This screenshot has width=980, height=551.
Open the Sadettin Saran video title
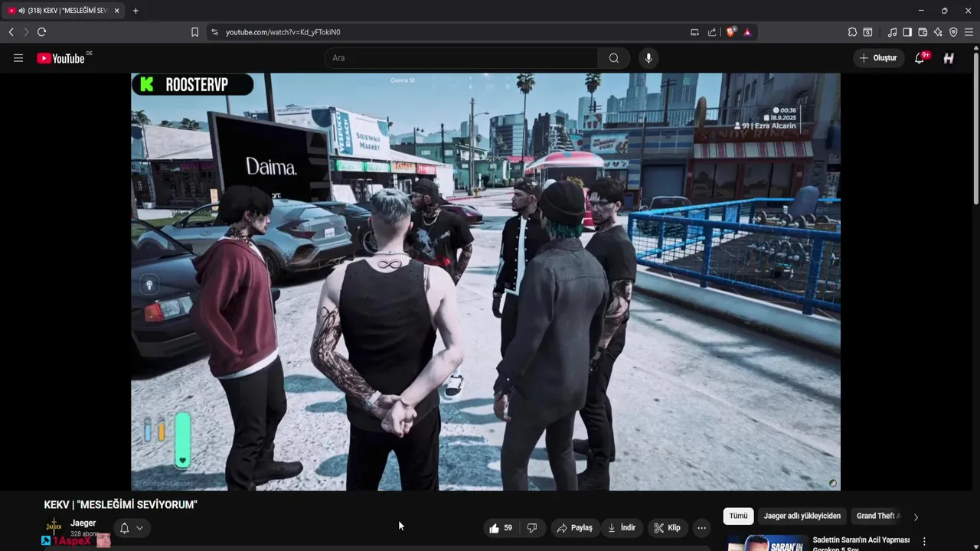click(861, 543)
